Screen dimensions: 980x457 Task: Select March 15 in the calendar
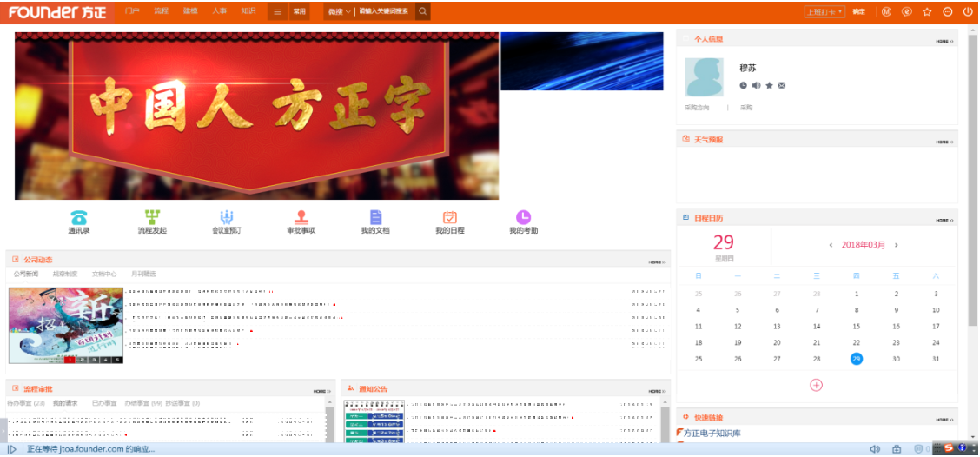(857, 327)
